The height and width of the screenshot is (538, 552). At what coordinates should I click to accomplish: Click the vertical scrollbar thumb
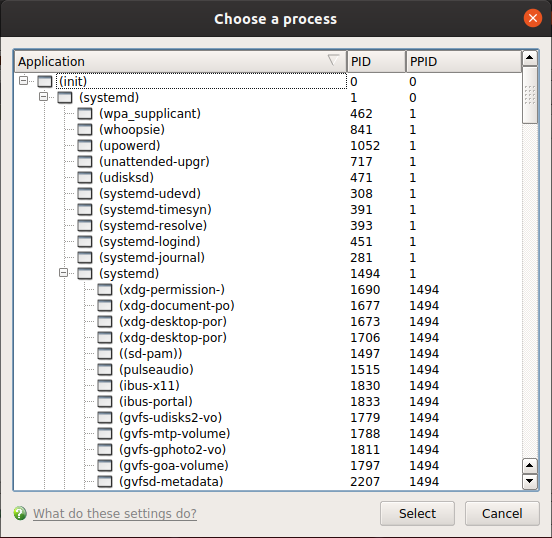pyautogui.click(x=530, y=95)
